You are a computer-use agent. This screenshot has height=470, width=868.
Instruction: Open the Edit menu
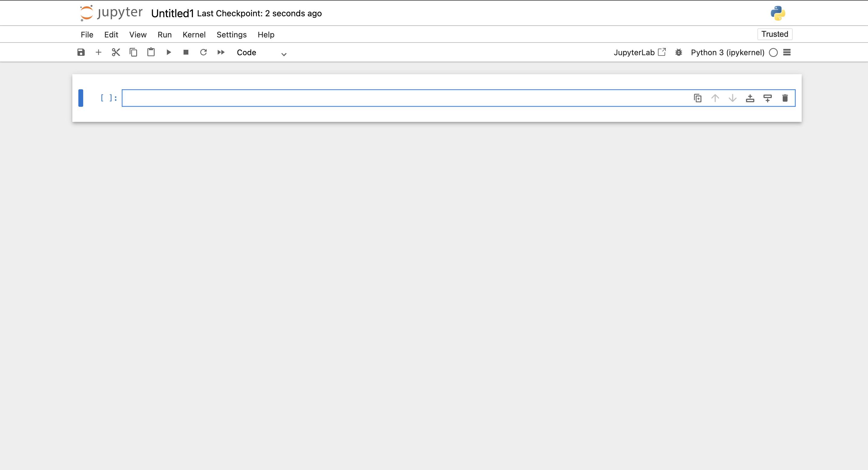click(x=111, y=34)
